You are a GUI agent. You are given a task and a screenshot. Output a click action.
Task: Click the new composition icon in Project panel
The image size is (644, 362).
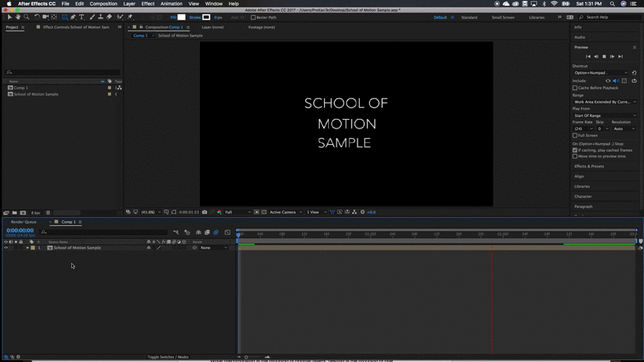(x=23, y=213)
